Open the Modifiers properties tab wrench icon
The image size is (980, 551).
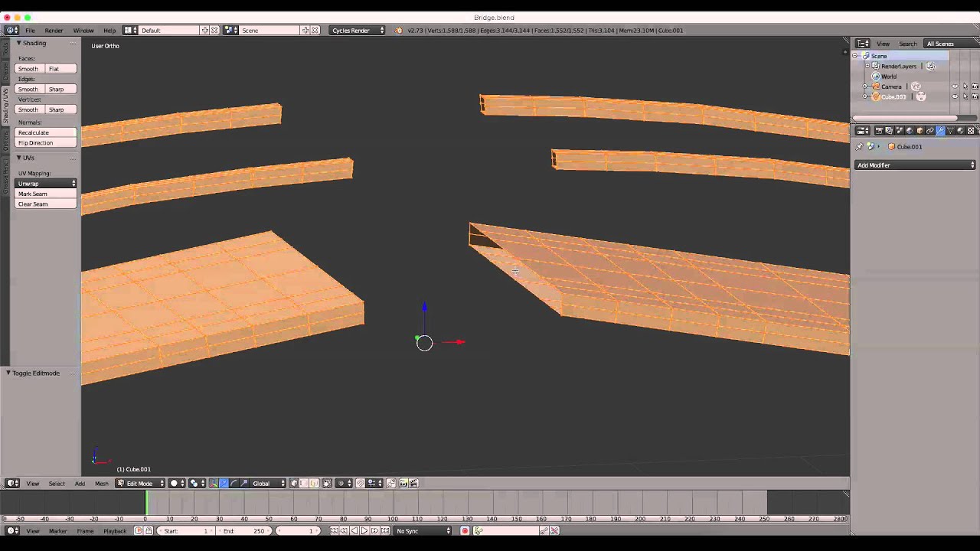[x=940, y=131]
